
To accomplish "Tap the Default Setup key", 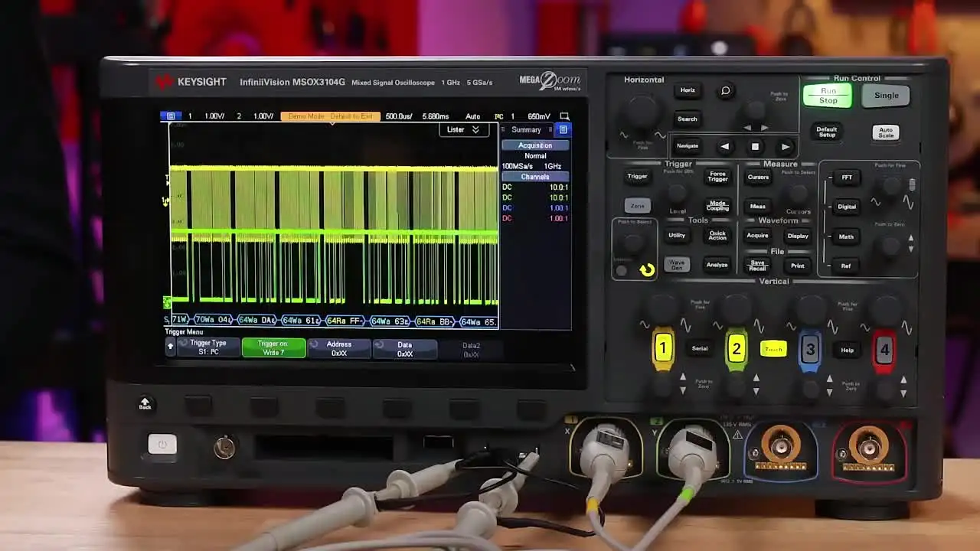I will (827, 132).
